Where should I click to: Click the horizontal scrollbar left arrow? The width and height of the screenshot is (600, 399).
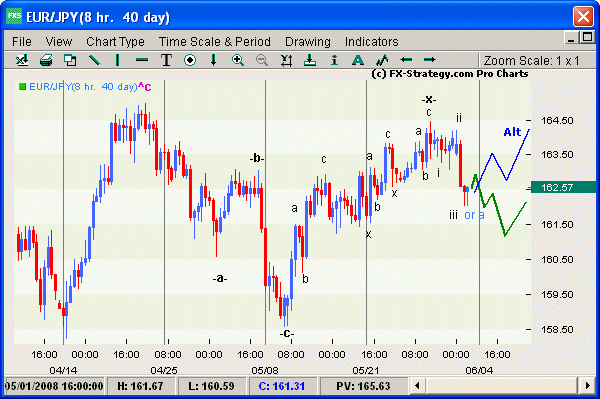(417, 385)
